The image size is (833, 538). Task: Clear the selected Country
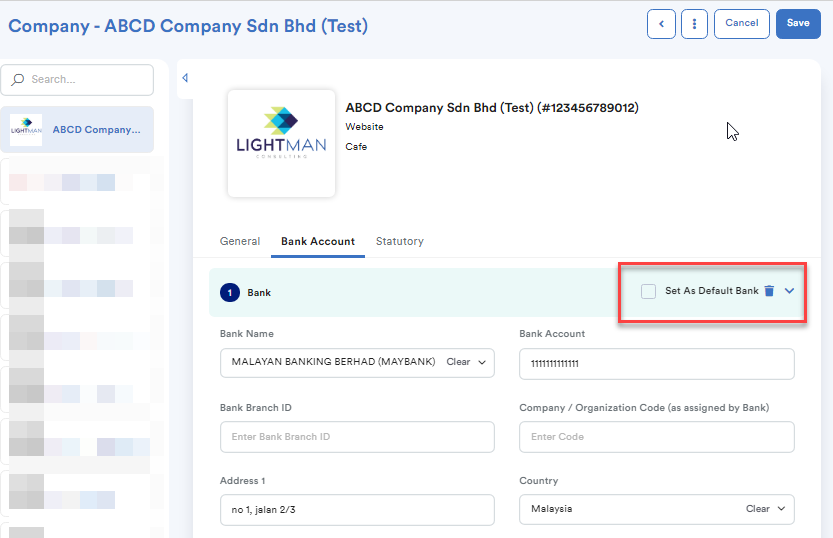(x=758, y=509)
